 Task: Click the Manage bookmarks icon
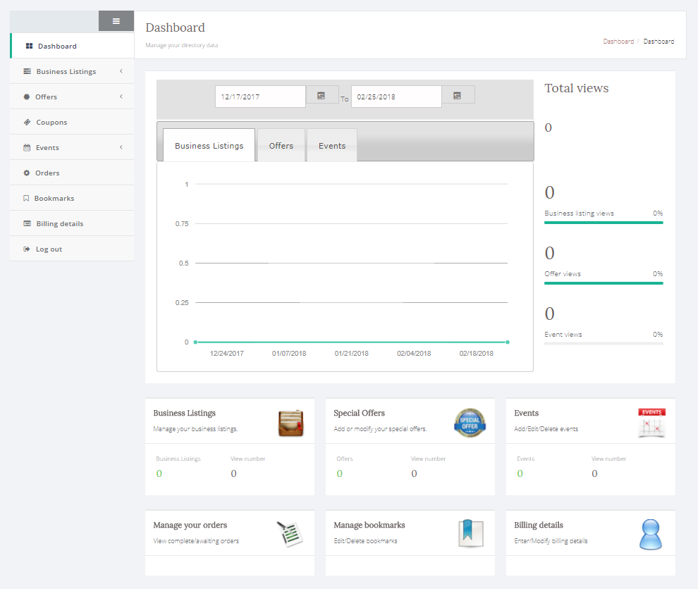tap(470, 533)
